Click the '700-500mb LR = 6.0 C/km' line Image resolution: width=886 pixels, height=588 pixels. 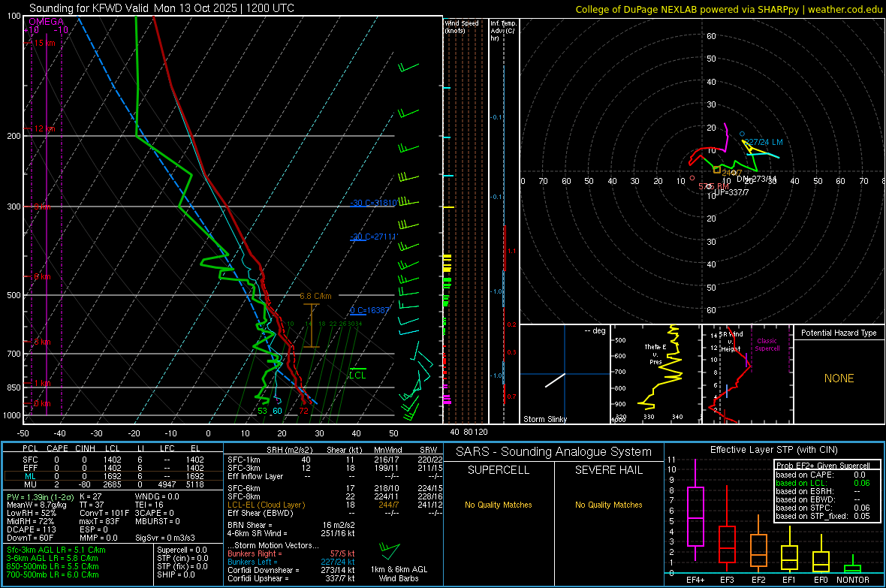53,575
